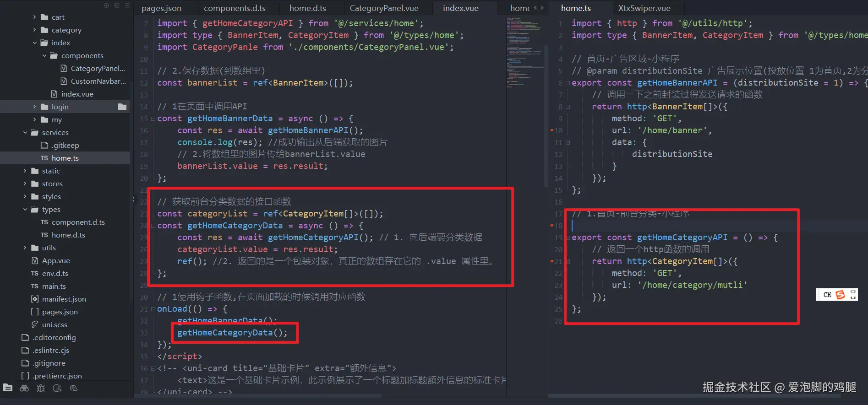Collapse the index folder
The height and width of the screenshot is (405, 868).
34,43
